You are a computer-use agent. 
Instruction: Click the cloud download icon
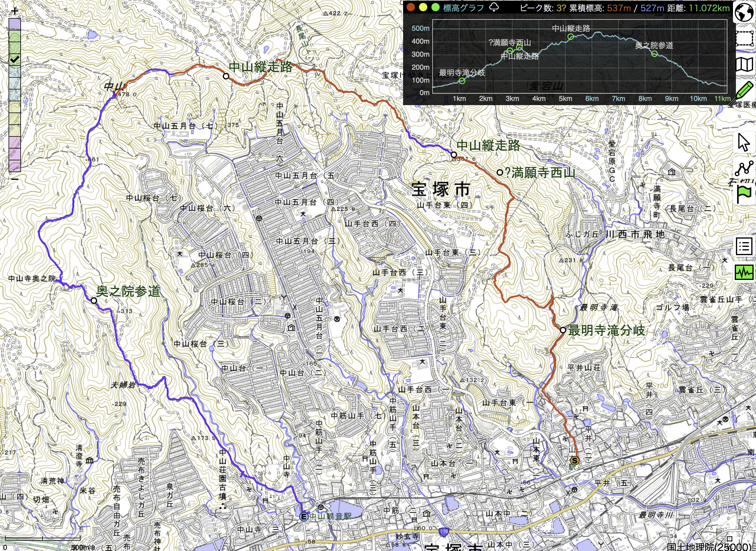494,7
